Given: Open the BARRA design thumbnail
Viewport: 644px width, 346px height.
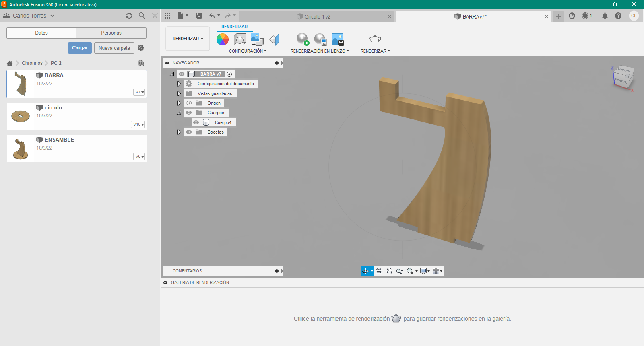Looking at the screenshot, I should point(21,84).
